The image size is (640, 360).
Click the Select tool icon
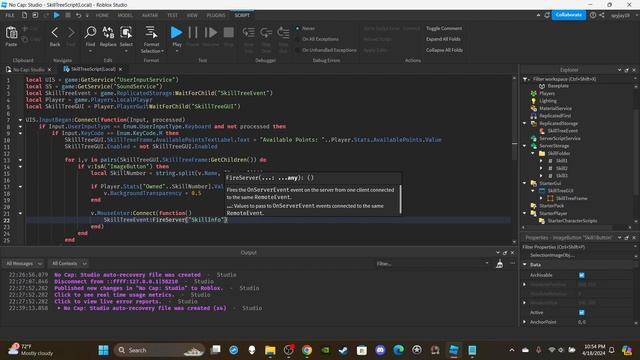[x=126, y=32]
